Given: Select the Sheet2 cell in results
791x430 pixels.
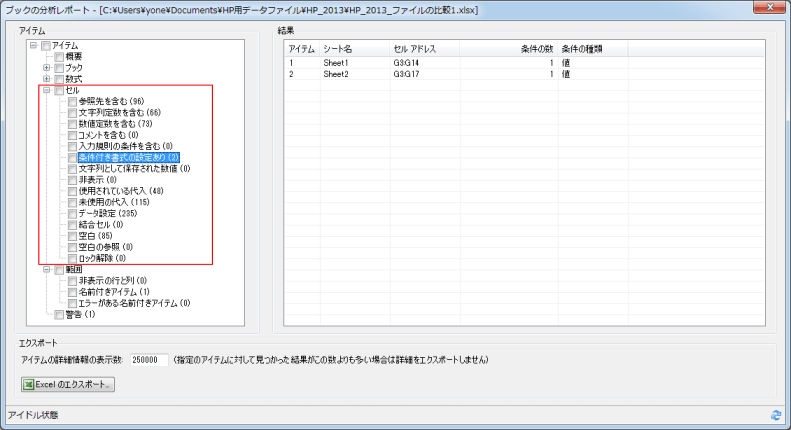Looking at the screenshot, I should tap(336, 74).
